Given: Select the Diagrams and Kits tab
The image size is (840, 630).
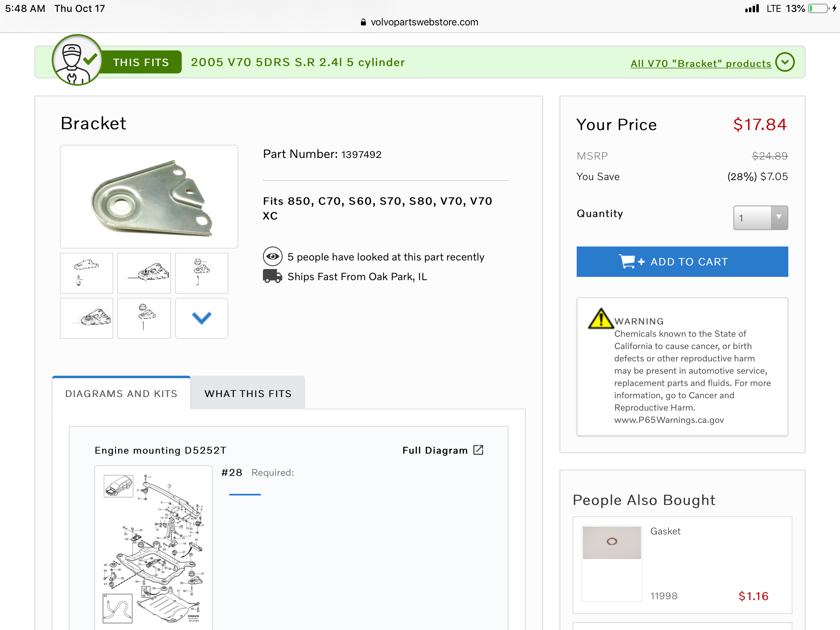Looking at the screenshot, I should coord(121,393).
